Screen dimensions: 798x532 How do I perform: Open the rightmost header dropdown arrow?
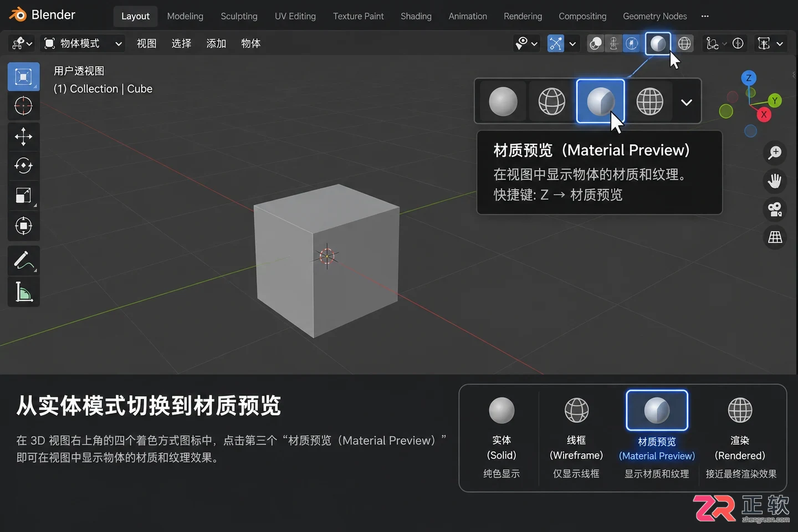click(x=780, y=43)
